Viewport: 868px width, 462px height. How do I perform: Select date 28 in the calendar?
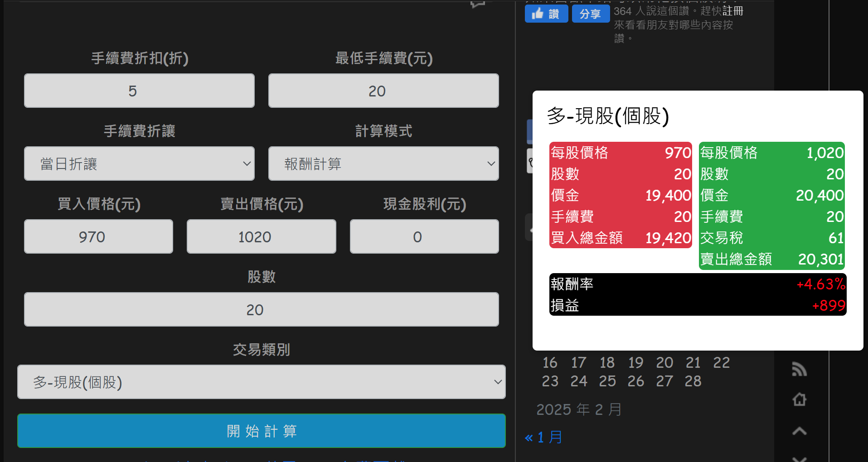pos(693,381)
